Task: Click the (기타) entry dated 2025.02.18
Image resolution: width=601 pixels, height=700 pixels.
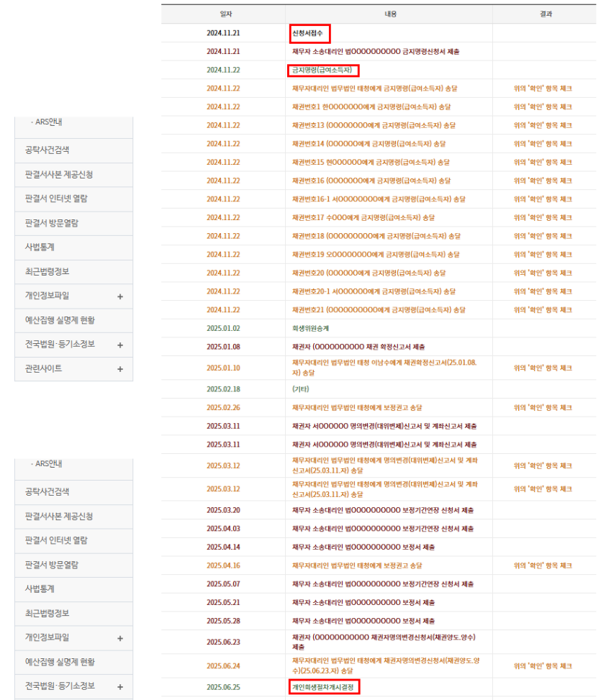Action: click(301, 389)
